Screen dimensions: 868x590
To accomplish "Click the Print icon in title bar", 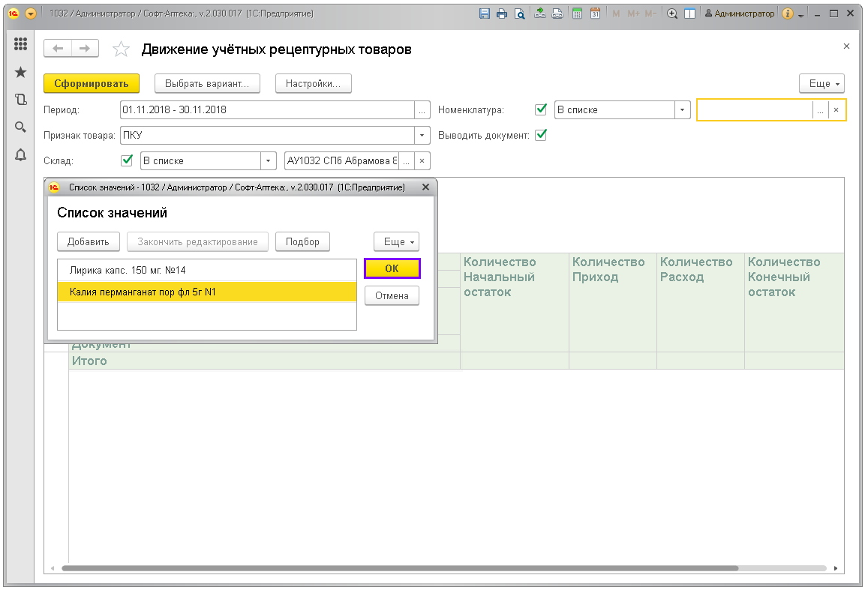I will (502, 13).
